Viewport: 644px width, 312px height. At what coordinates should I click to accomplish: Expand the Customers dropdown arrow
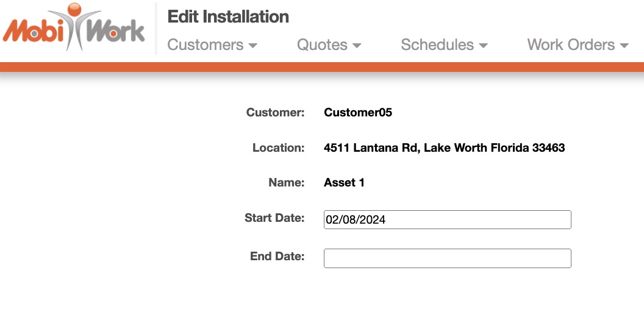[253, 46]
